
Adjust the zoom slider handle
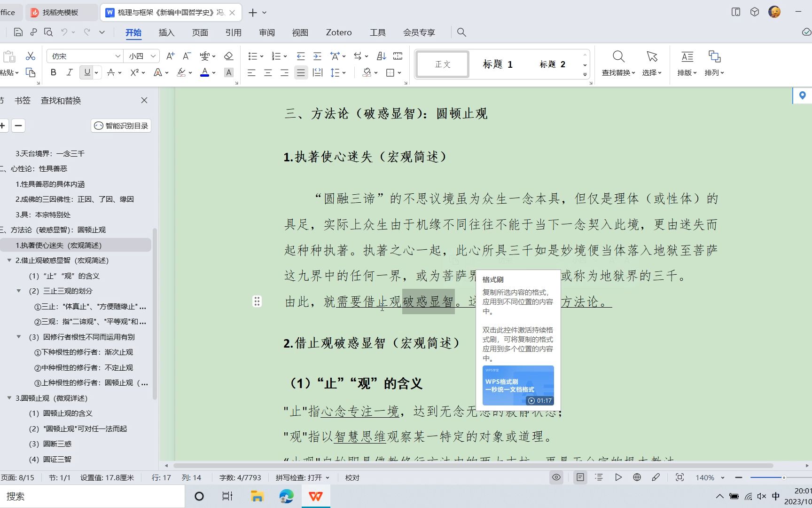click(x=784, y=477)
